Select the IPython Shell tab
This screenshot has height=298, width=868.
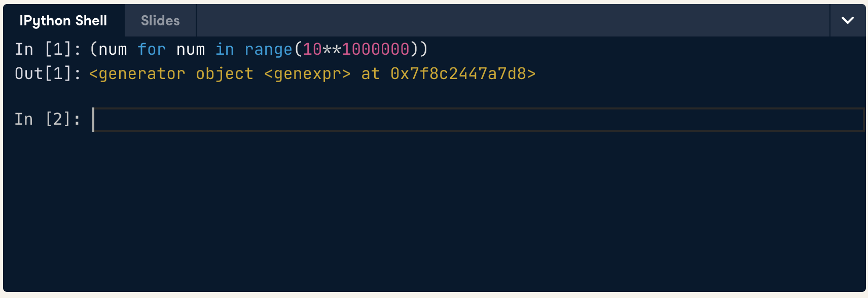coord(63,20)
